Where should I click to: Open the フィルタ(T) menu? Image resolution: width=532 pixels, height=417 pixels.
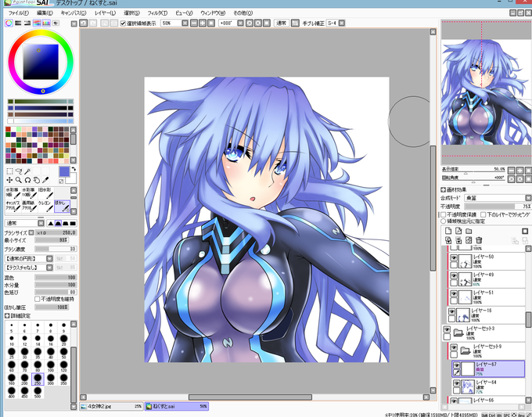point(157,13)
